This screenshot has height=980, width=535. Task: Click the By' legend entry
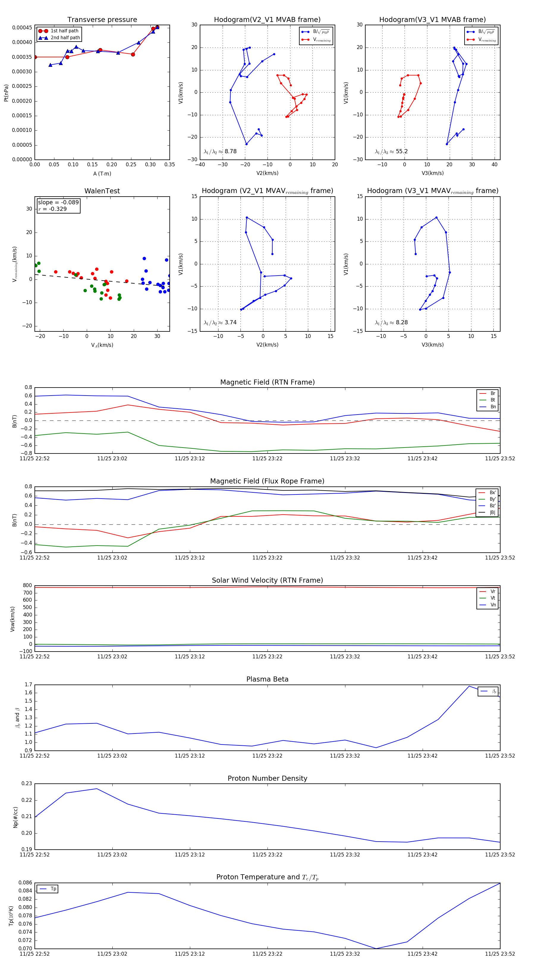click(487, 499)
